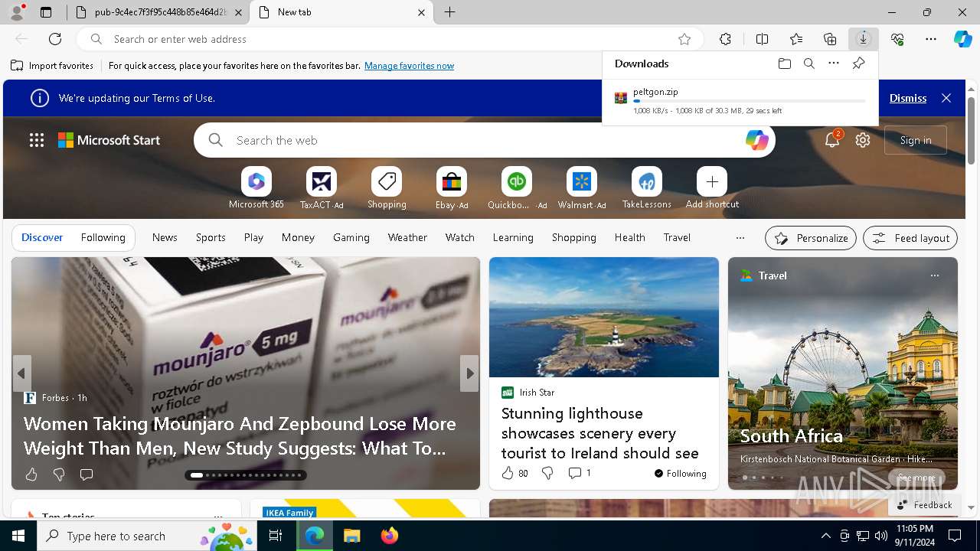This screenshot has height=551, width=980.
Task: Open the Quickbooks shortcut
Action: [x=517, y=188]
